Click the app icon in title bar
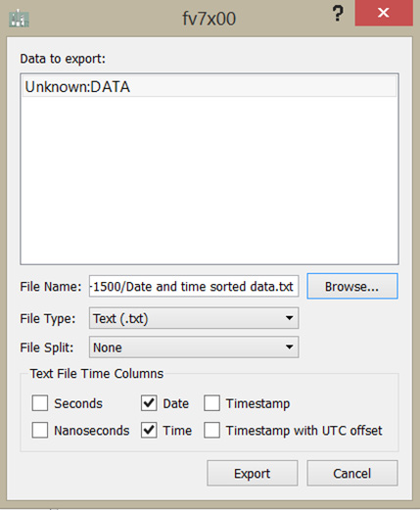420x510 pixels. [x=19, y=19]
